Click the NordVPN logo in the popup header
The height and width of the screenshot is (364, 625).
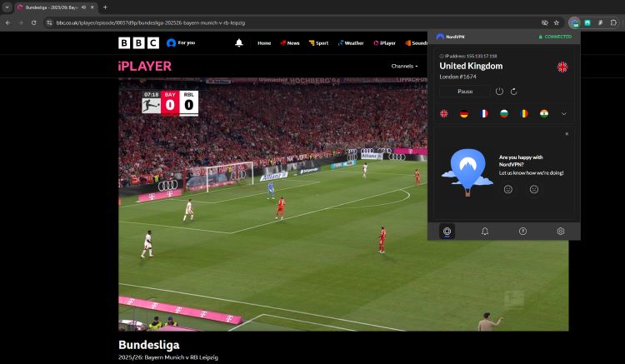click(x=450, y=37)
